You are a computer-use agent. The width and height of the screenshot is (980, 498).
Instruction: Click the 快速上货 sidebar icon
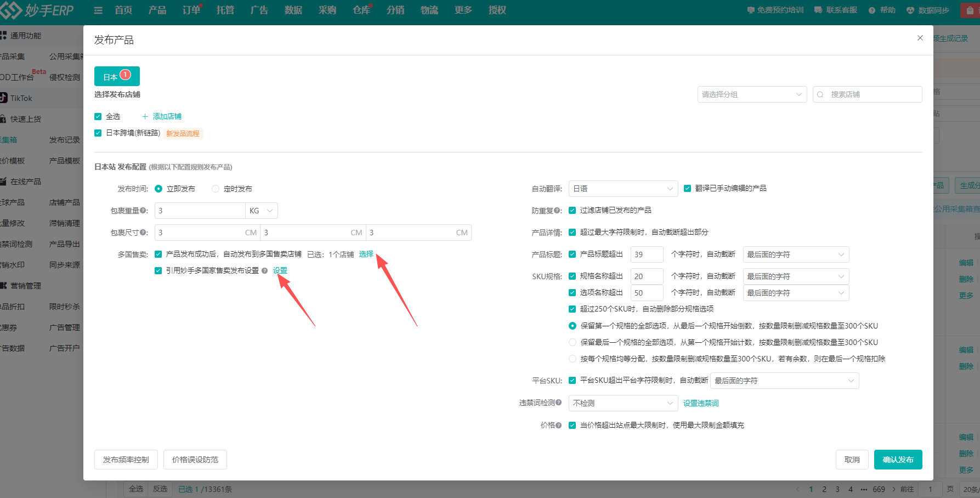click(x=4, y=119)
